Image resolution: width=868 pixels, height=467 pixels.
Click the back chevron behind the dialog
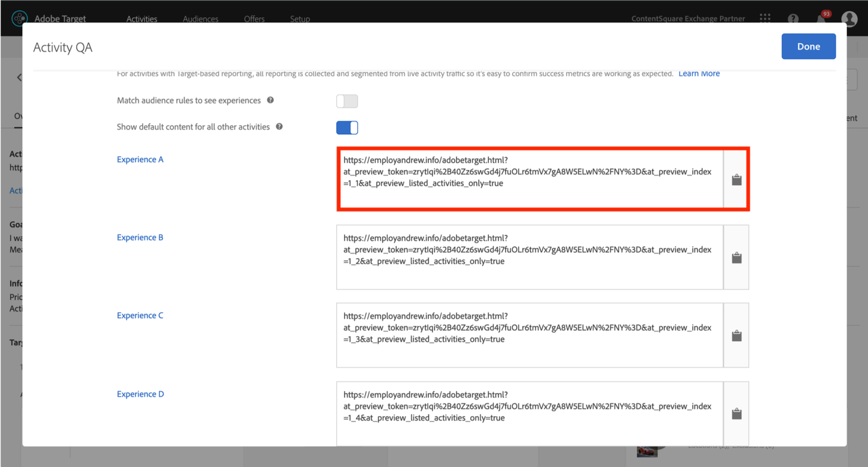pyautogui.click(x=19, y=77)
